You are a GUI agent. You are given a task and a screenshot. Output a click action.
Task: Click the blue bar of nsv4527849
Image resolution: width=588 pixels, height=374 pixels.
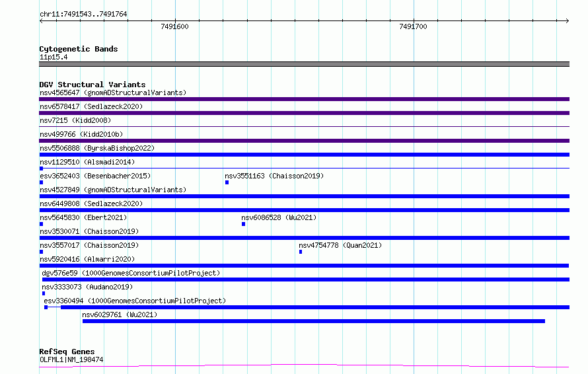pyautogui.click(x=304, y=196)
